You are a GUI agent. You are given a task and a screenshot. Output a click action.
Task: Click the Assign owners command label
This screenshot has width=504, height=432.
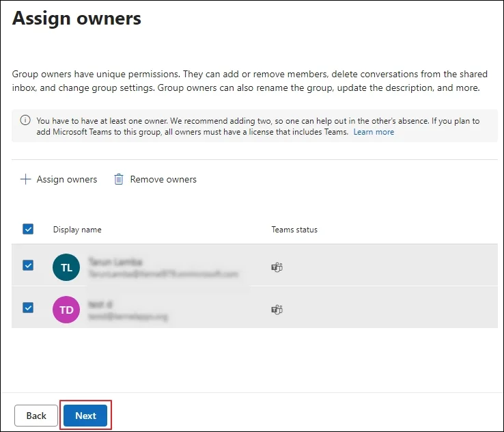[x=67, y=179]
